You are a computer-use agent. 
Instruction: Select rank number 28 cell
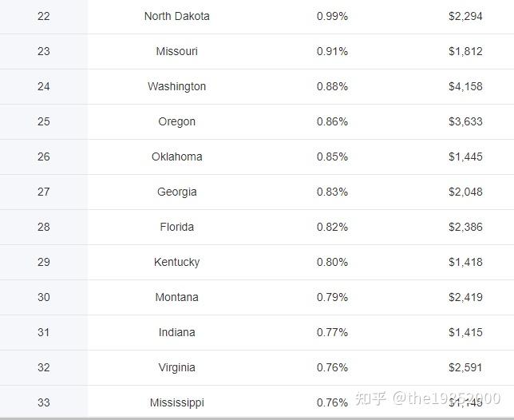44,227
